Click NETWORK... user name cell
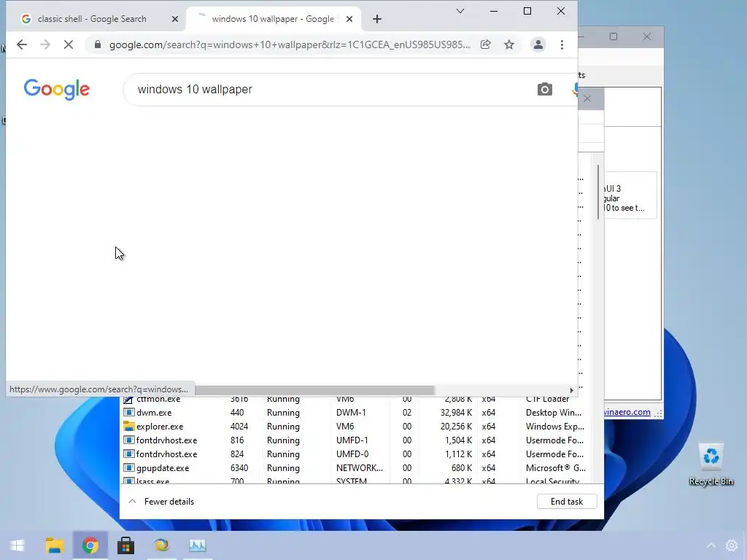The width and height of the screenshot is (747, 560). pyautogui.click(x=359, y=467)
